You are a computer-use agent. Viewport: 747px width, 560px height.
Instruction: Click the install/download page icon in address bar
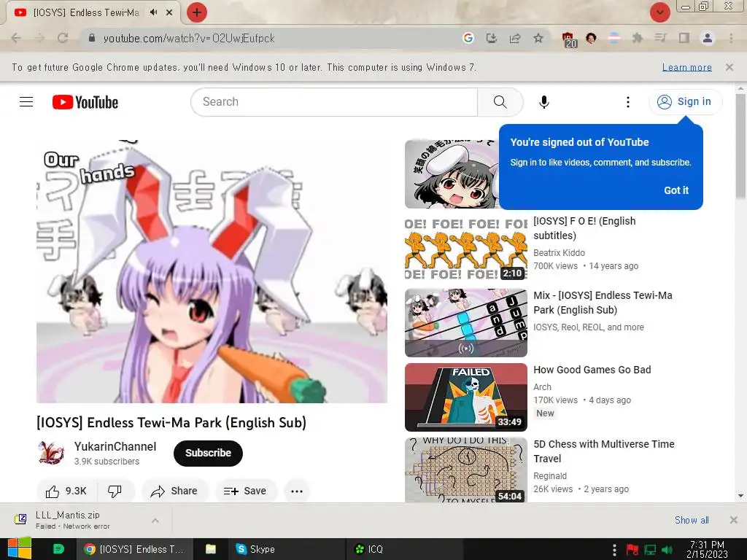492,38
